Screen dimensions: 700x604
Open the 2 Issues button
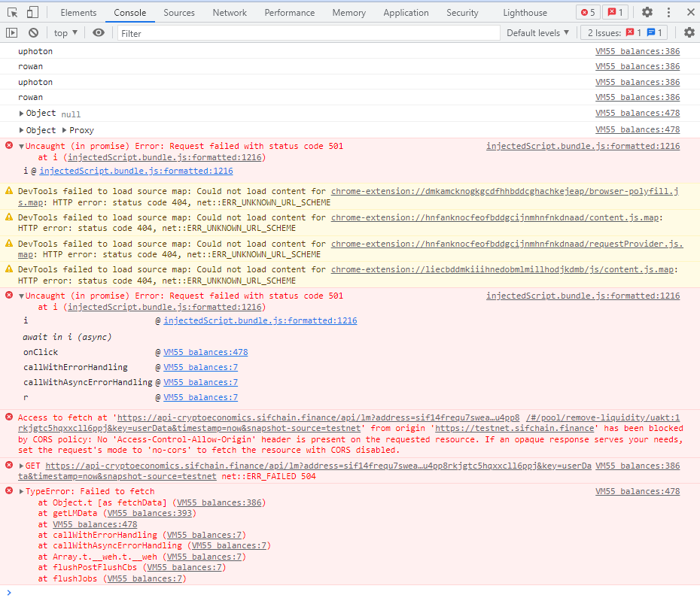(624, 32)
